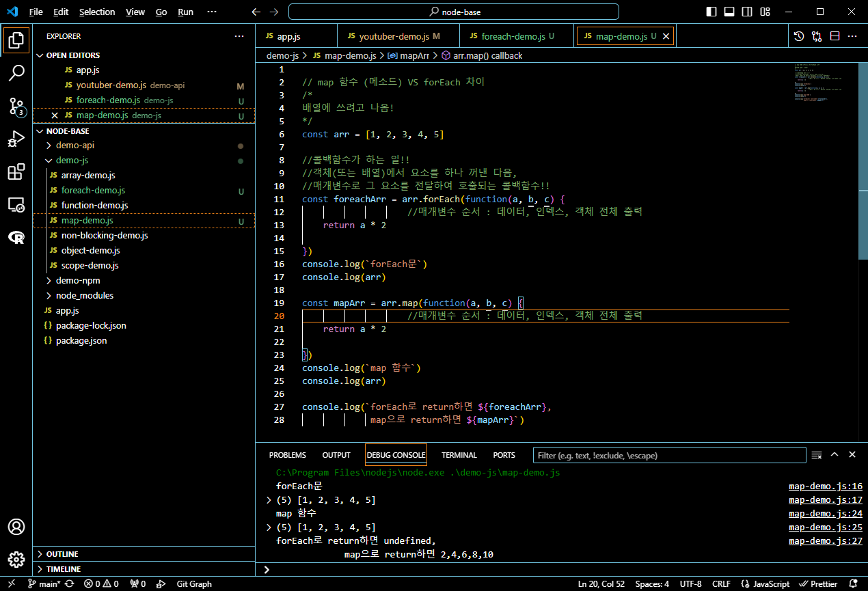This screenshot has height=591, width=868.
Task: Toggle the bottom panel layout
Action: [729, 12]
